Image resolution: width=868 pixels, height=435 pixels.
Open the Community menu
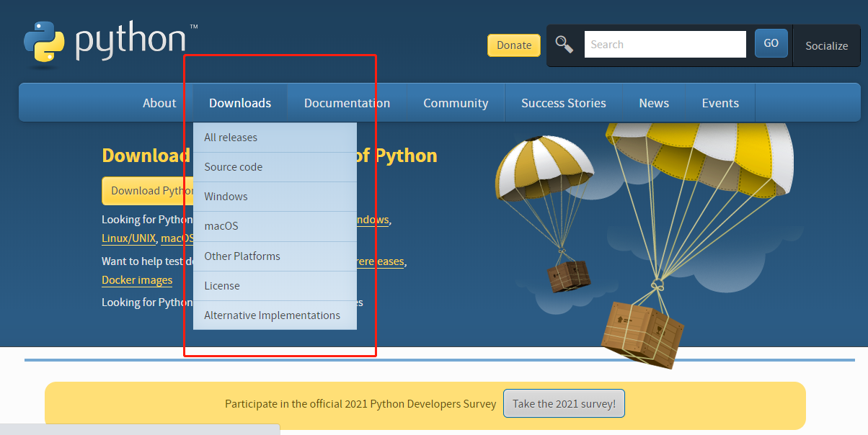tap(456, 103)
